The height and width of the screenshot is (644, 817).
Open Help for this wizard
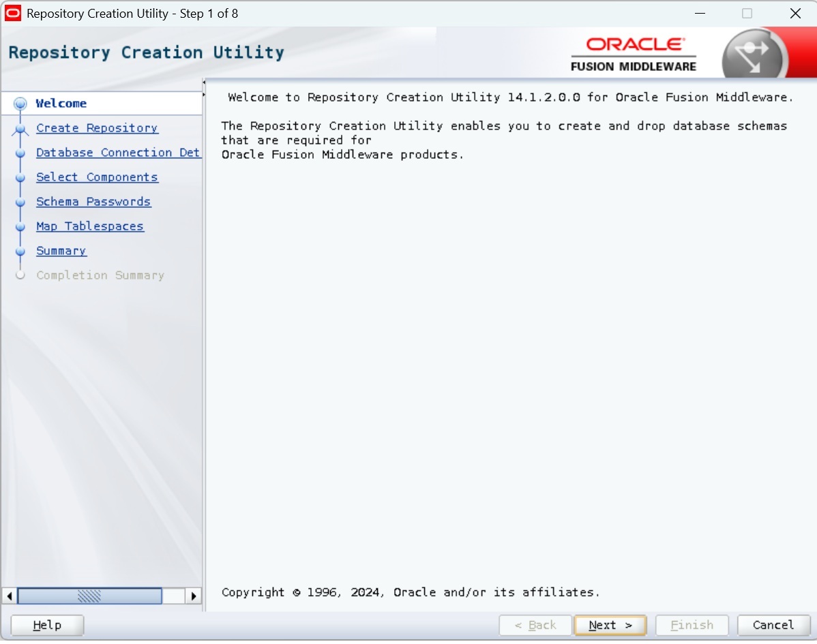(x=47, y=625)
